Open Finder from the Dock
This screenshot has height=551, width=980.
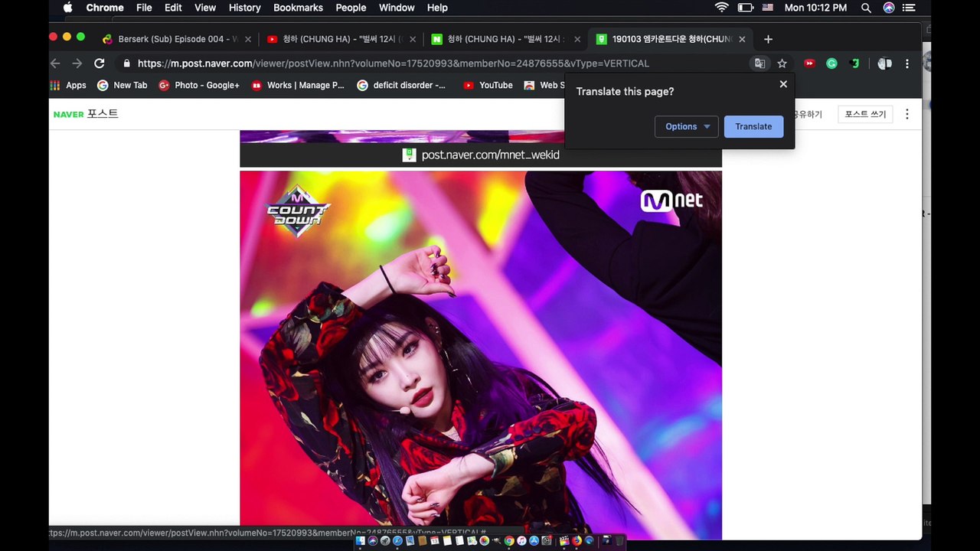pyautogui.click(x=361, y=541)
